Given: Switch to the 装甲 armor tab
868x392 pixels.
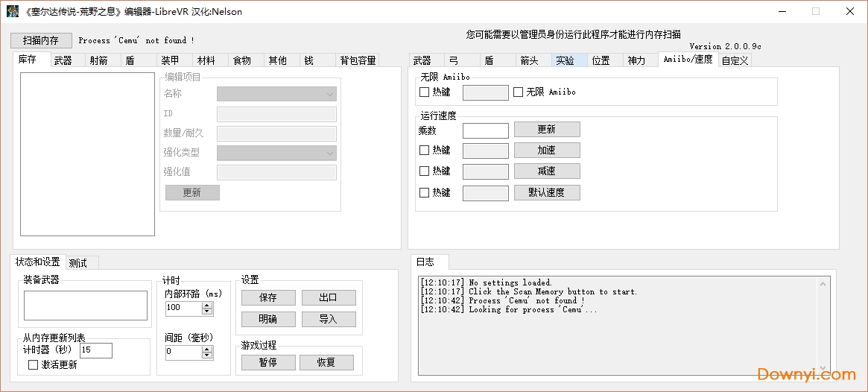Looking at the screenshot, I should pos(174,60).
